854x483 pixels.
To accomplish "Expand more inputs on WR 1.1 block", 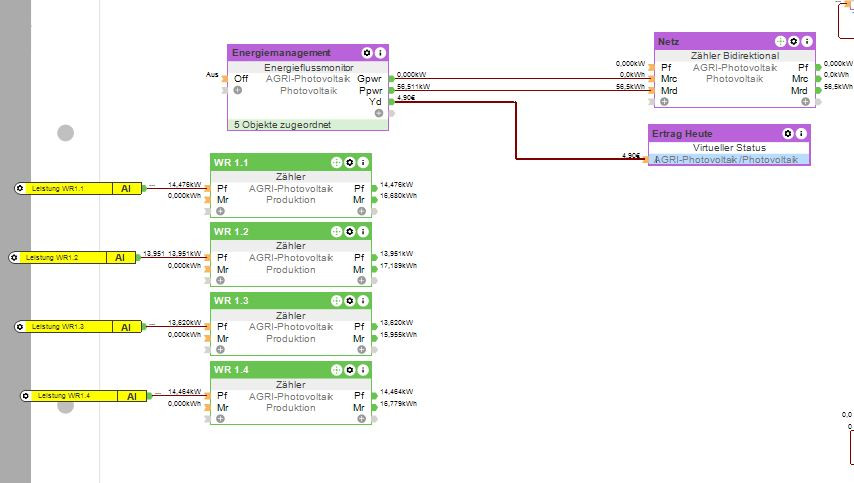I will coord(221,211).
